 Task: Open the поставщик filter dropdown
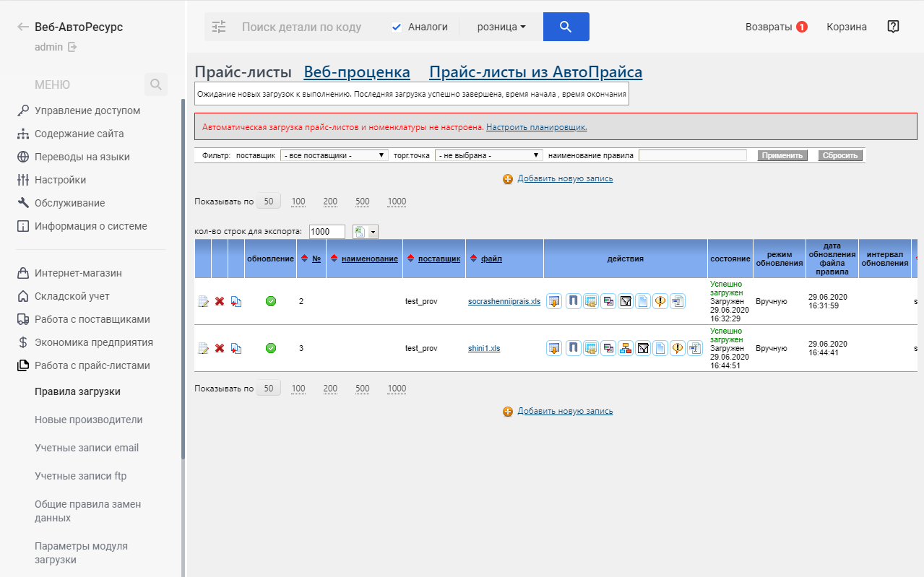click(x=334, y=155)
